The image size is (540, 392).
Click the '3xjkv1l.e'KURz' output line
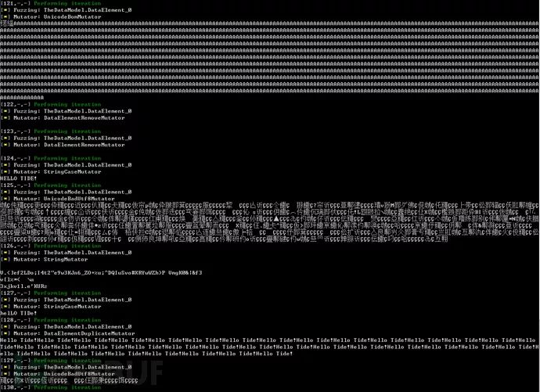23,286
